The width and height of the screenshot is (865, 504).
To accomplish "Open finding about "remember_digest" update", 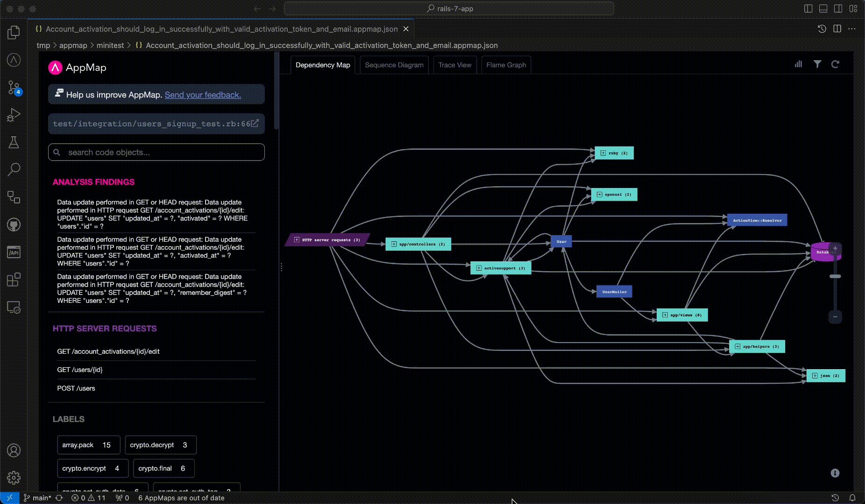I will click(x=156, y=288).
